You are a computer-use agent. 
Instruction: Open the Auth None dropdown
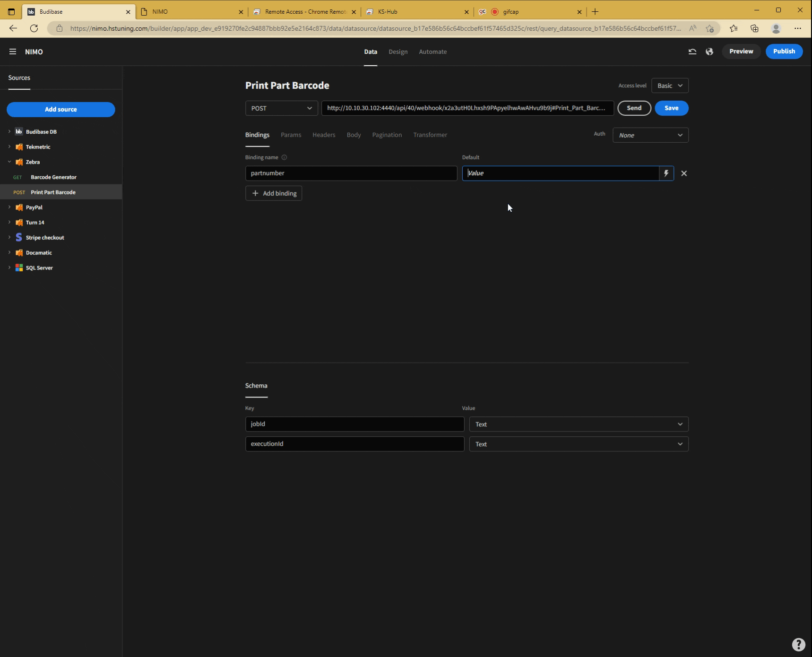coord(650,135)
